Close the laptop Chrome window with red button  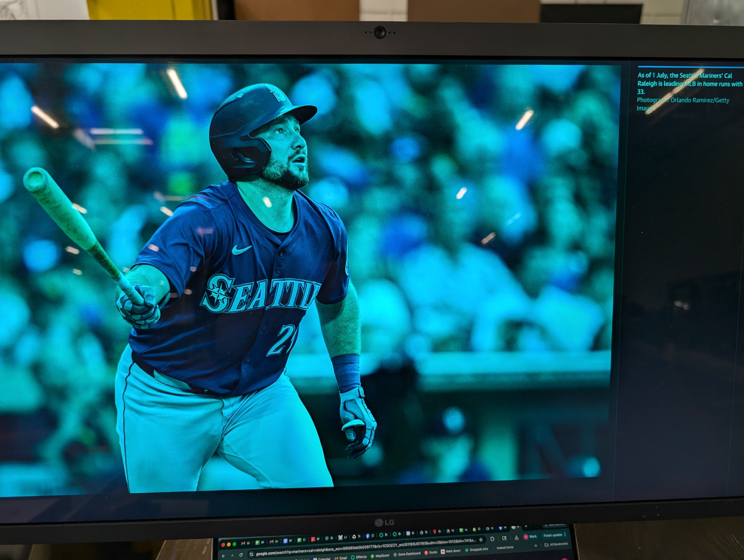[x=223, y=545]
